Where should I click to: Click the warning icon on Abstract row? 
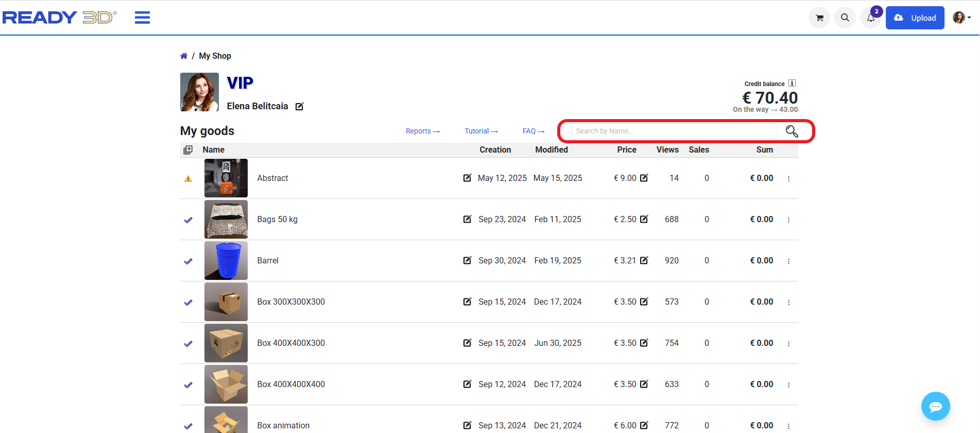pos(188,178)
